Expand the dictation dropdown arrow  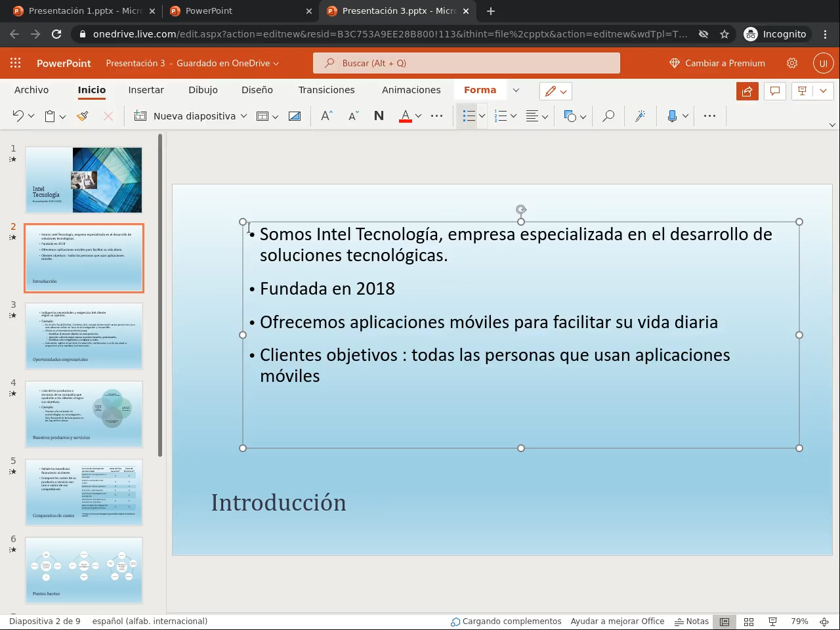(x=685, y=116)
